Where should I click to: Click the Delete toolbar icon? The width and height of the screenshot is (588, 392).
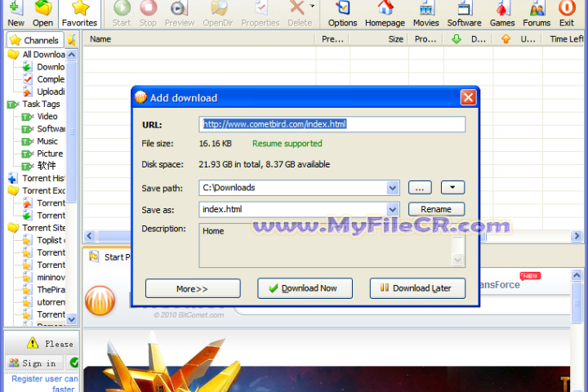click(x=299, y=14)
